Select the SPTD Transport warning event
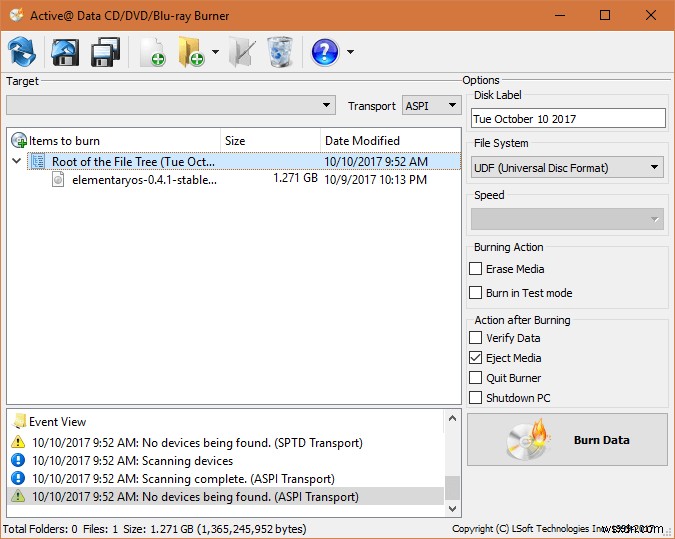 point(225,443)
